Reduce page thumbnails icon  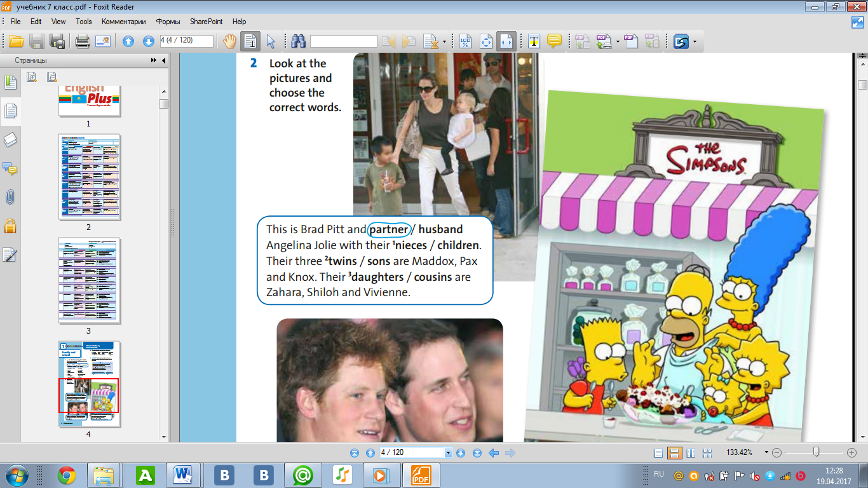52,78
